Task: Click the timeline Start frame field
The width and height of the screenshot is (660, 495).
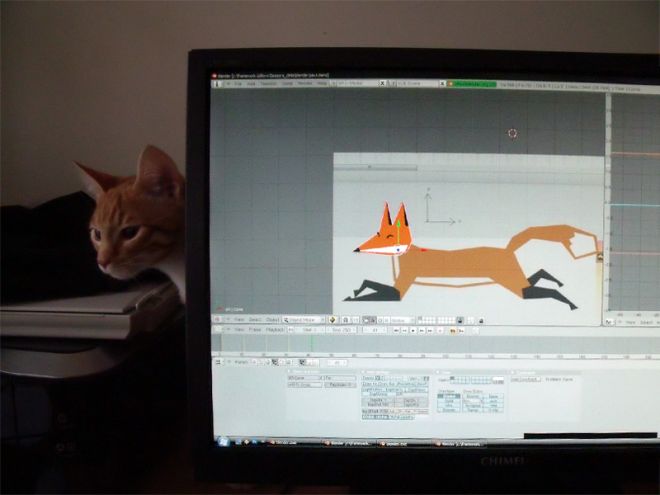Action: click(310, 330)
